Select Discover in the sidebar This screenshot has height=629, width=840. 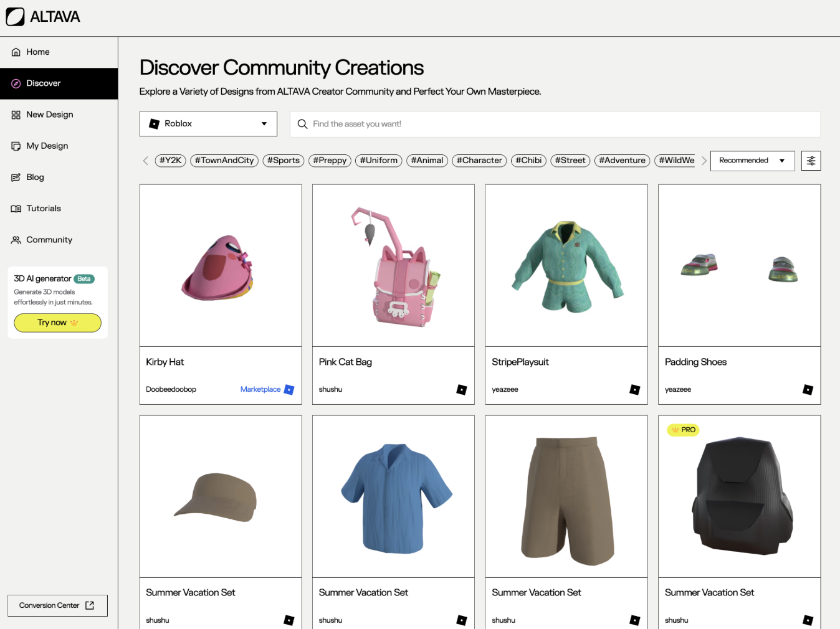click(x=59, y=83)
